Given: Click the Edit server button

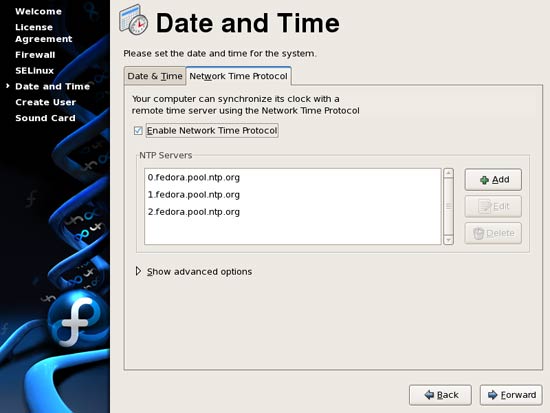Looking at the screenshot, I should coord(493,206).
